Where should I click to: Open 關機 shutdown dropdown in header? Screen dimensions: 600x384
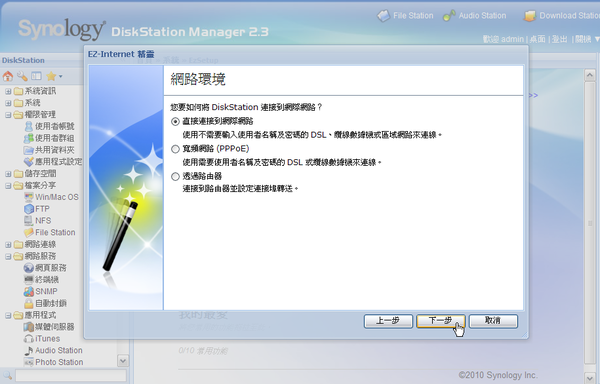[x=587, y=39]
